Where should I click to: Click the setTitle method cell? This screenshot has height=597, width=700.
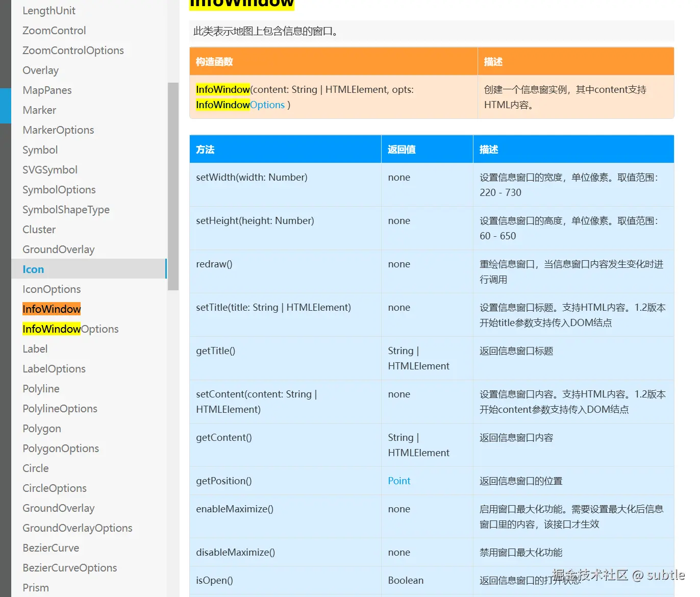point(285,315)
